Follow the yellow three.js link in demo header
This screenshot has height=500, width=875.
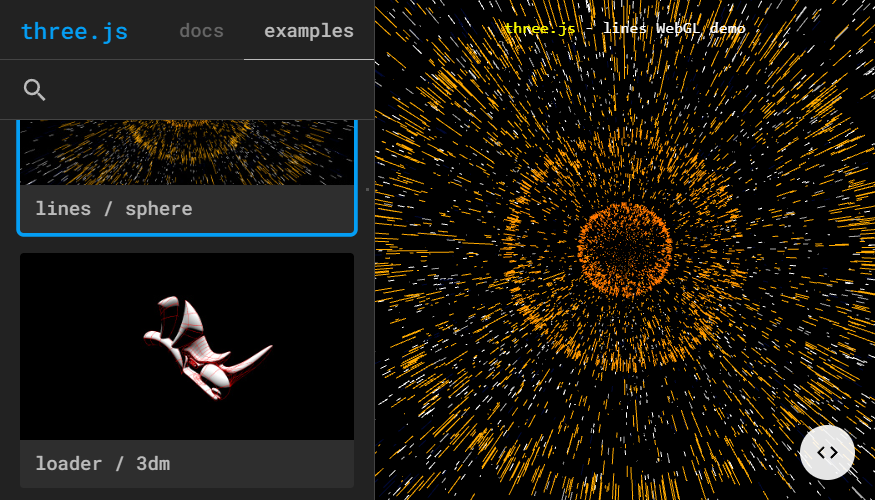[x=539, y=28]
